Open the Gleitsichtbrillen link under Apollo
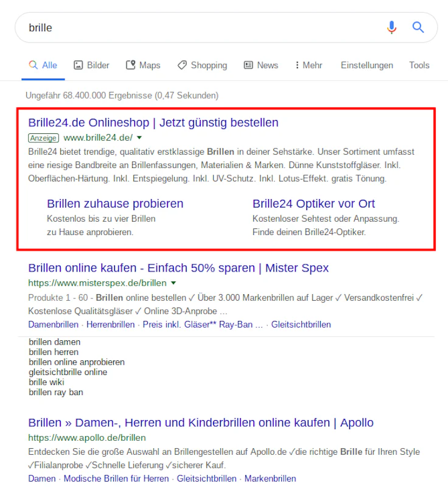 pyautogui.click(x=206, y=479)
